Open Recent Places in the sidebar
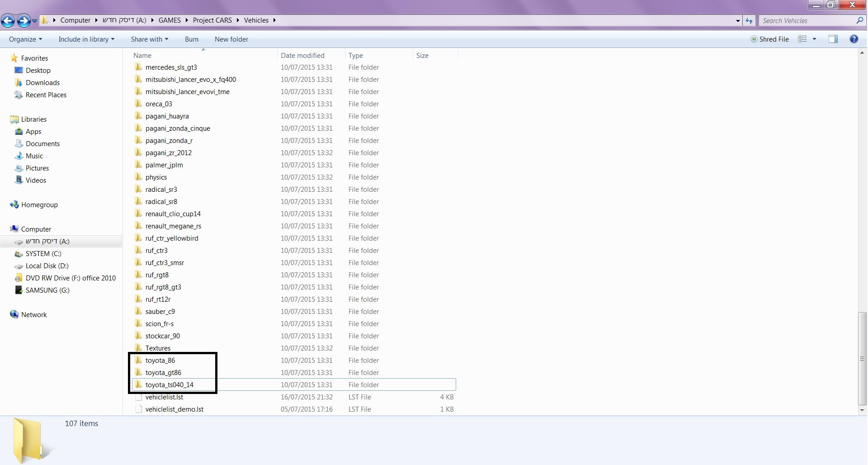Image resolution: width=868 pixels, height=465 pixels. point(46,95)
